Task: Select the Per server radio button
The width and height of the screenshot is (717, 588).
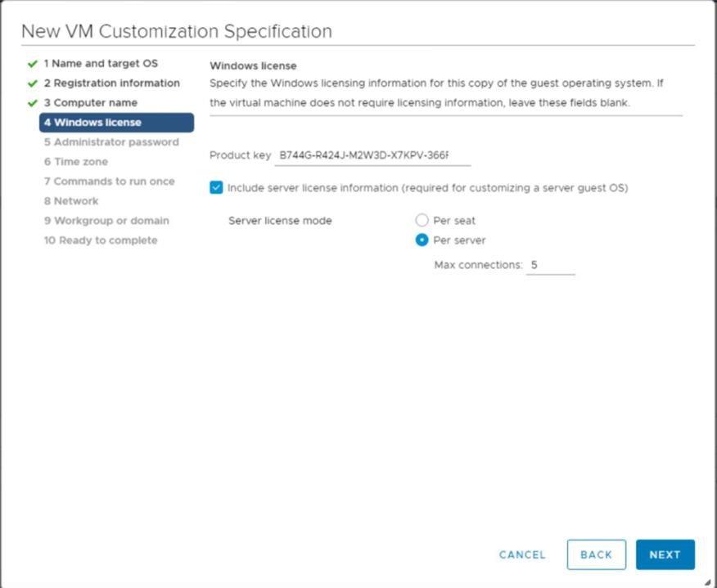Action: click(x=422, y=240)
